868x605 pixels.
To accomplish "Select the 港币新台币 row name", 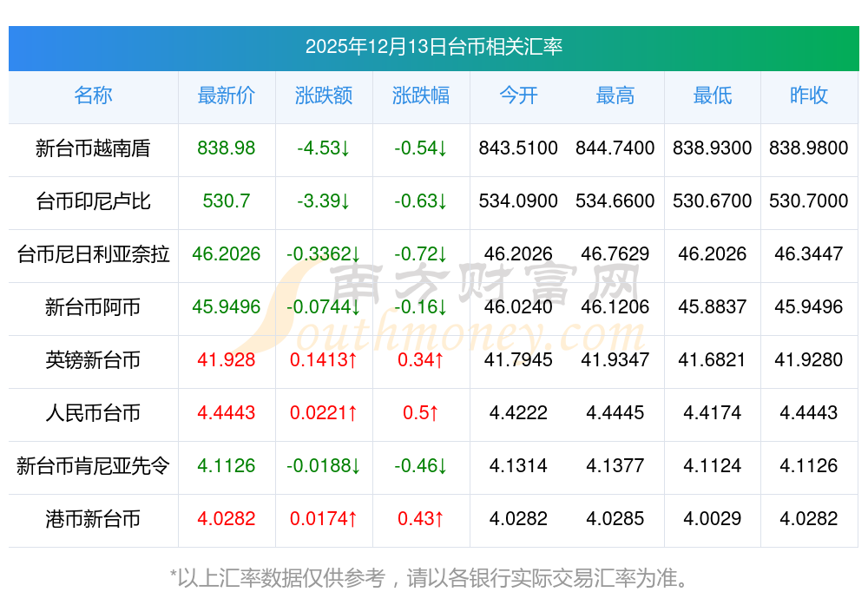I will tap(93, 519).
